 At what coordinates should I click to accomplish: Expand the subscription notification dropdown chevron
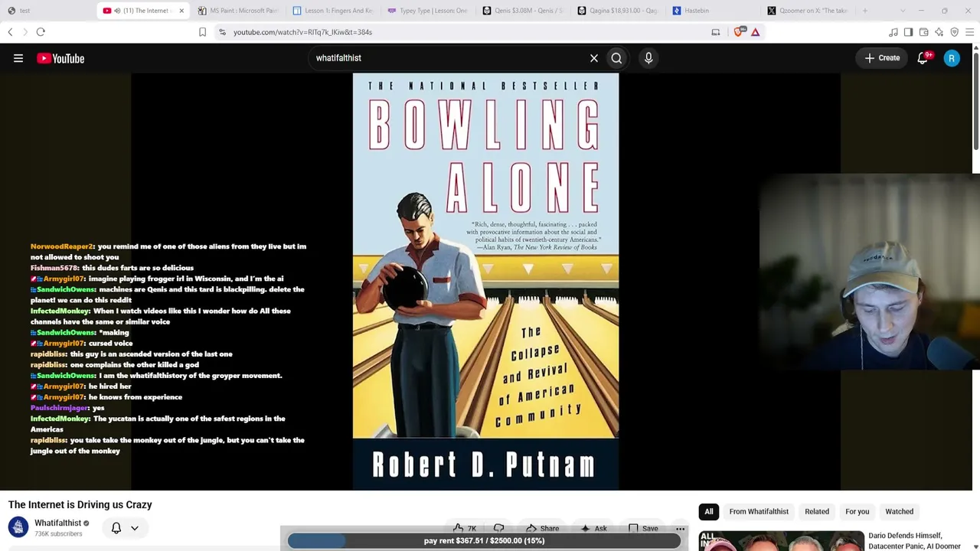coord(135,528)
